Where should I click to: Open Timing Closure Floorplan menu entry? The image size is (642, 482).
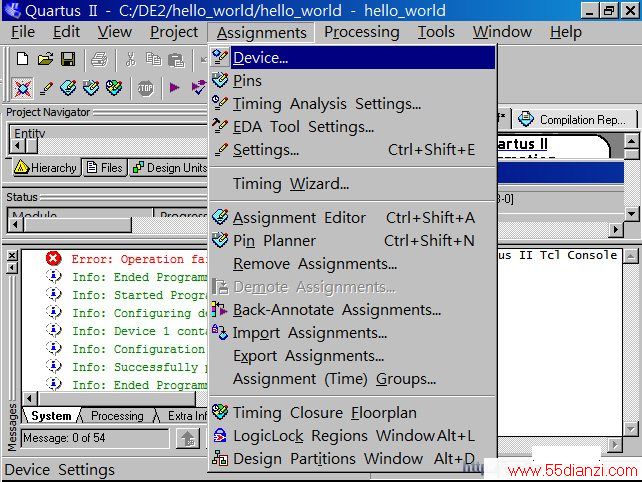353,413
